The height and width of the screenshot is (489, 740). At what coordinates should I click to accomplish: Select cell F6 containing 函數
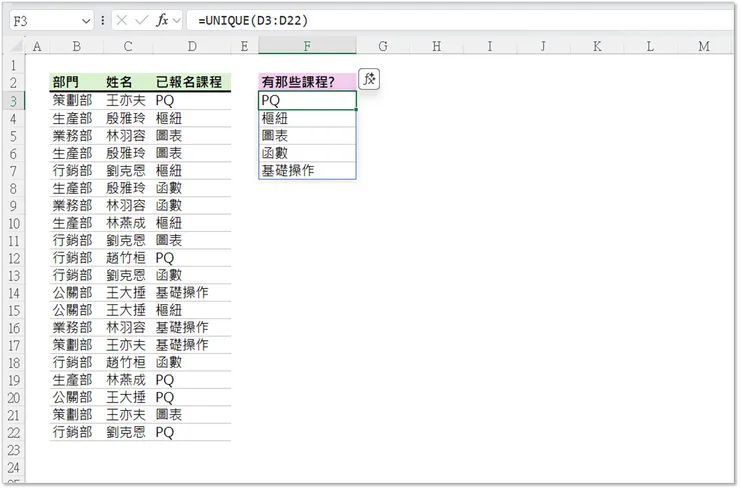(x=307, y=153)
